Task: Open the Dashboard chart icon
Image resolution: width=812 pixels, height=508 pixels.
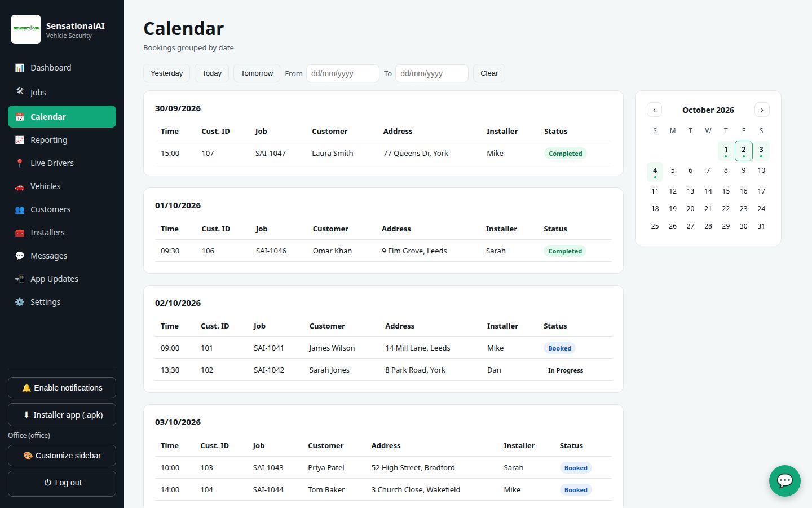Action: 20,68
